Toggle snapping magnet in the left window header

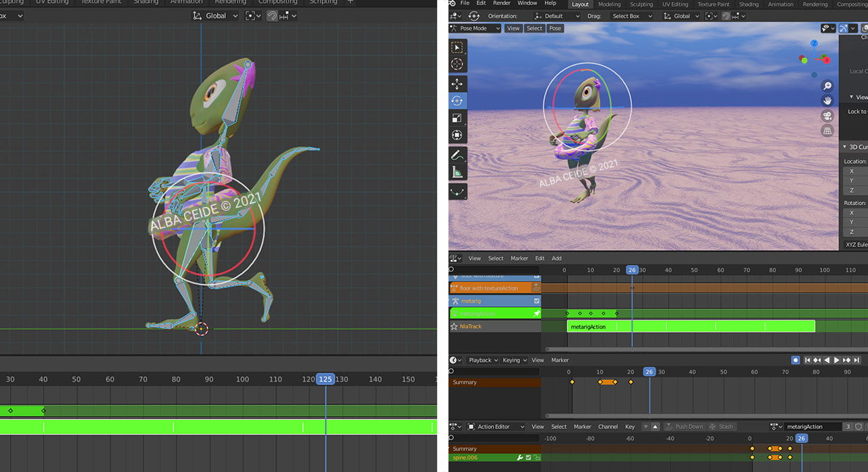click(x=272, y=16)
